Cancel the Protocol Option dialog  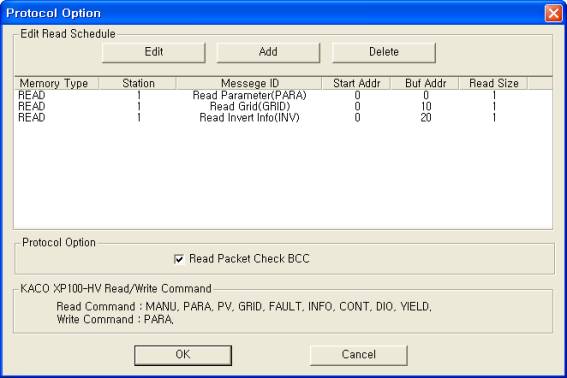(x=358, y=355)
